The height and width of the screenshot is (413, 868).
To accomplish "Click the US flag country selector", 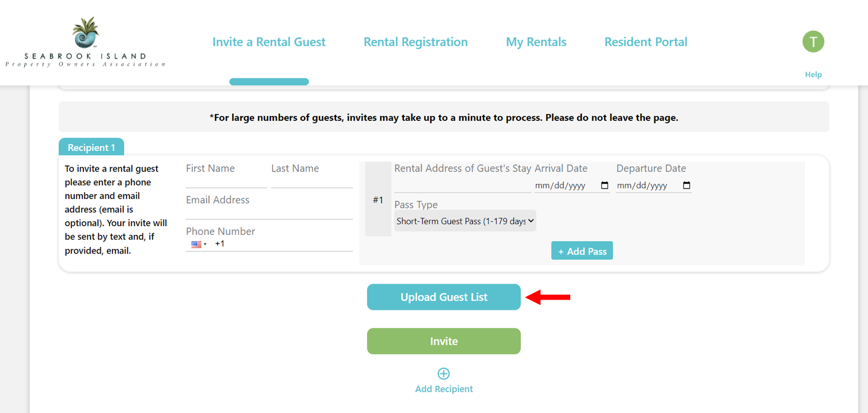I will tap(196, 244).
